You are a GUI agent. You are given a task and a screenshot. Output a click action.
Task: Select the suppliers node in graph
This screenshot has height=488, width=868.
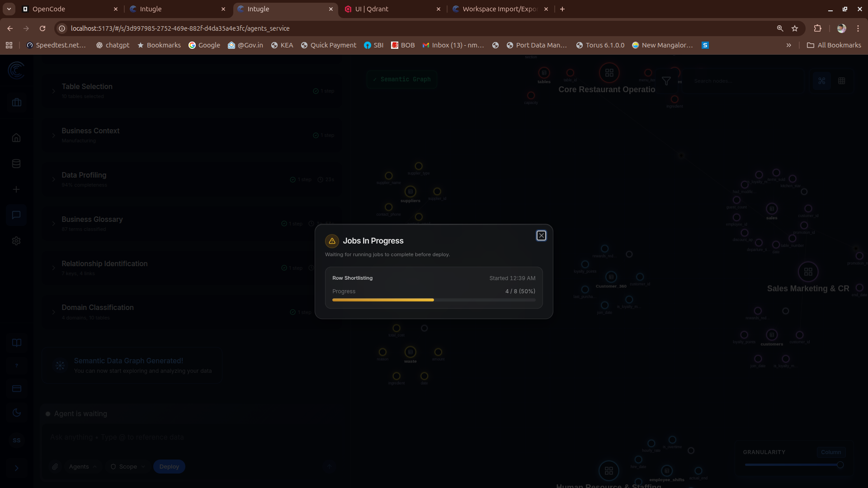pos(410,192)
